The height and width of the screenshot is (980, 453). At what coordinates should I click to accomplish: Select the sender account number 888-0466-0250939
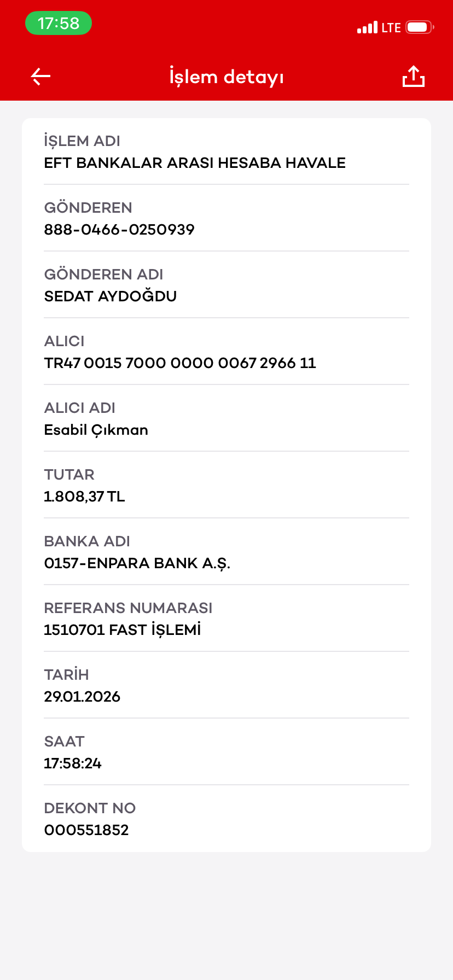(119, 230)
